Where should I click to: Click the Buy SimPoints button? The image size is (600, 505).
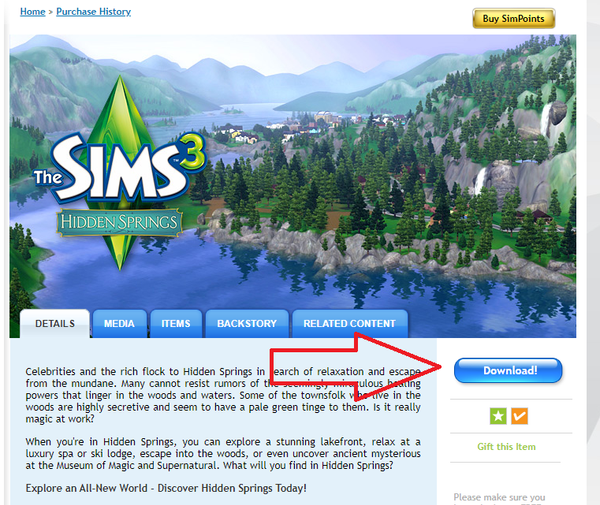pyautogui.click(x=514, y=18)
